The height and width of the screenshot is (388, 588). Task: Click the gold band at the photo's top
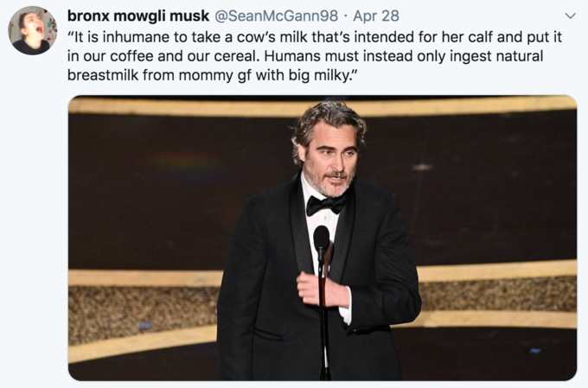[323, 106]
